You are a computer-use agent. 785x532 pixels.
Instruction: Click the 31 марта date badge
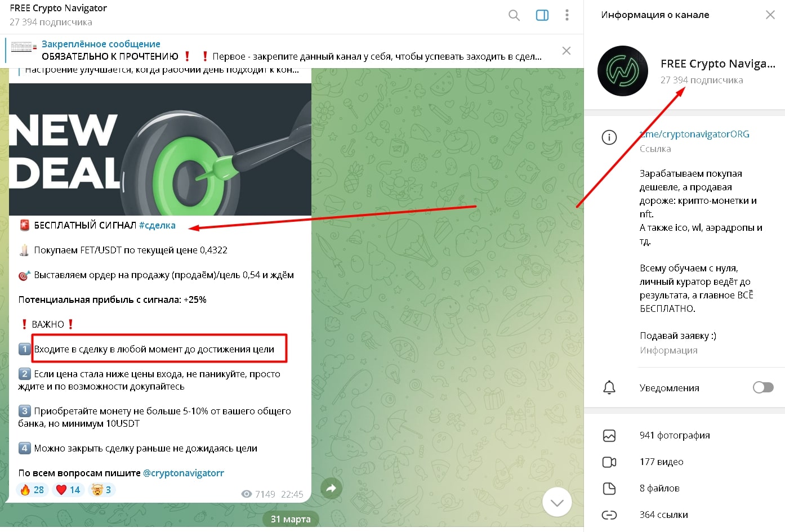click(291, 519)
